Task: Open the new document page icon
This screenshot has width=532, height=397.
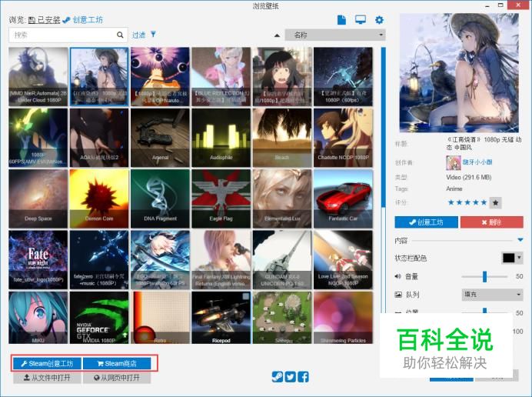Action: [x=341, y=20]
